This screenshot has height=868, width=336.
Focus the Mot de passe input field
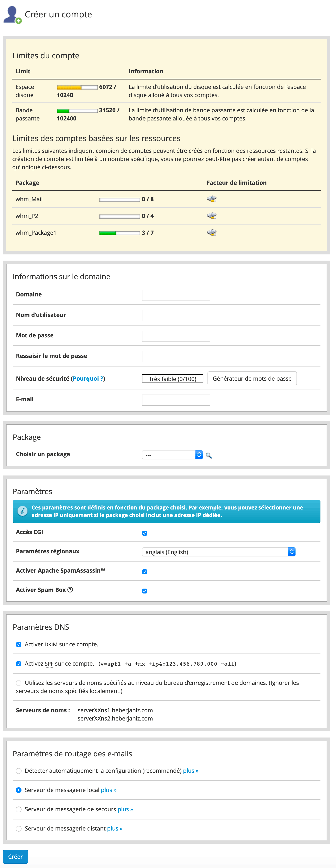[176, 336]
